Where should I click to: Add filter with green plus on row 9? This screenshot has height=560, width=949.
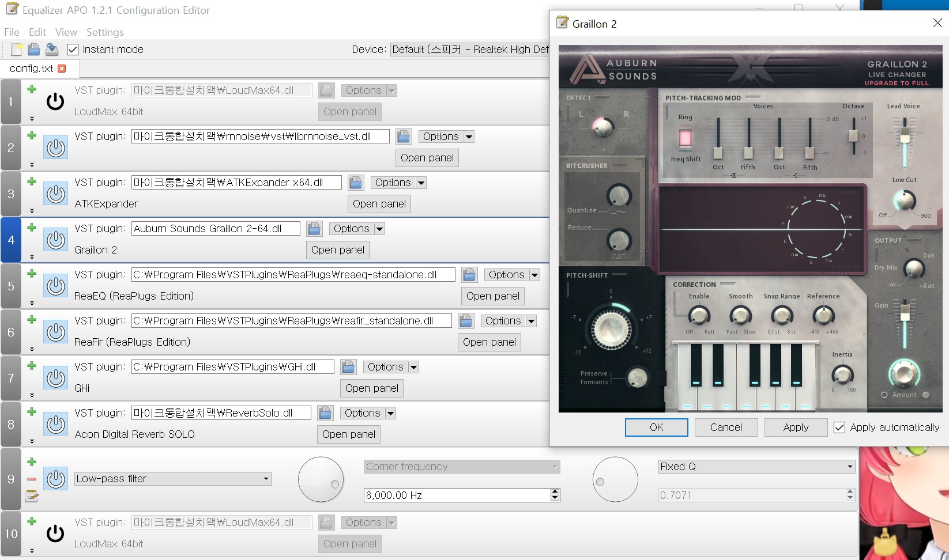click(x=32, y=461)
